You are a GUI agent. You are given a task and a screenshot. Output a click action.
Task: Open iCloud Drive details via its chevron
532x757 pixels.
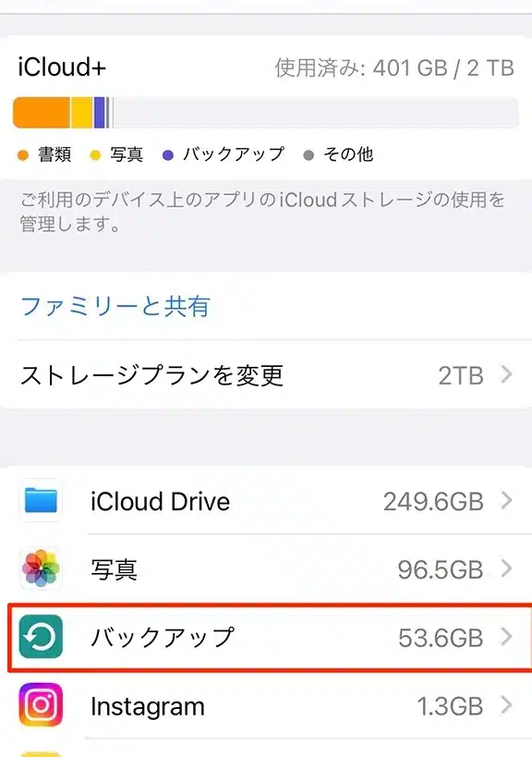point(507,501)
